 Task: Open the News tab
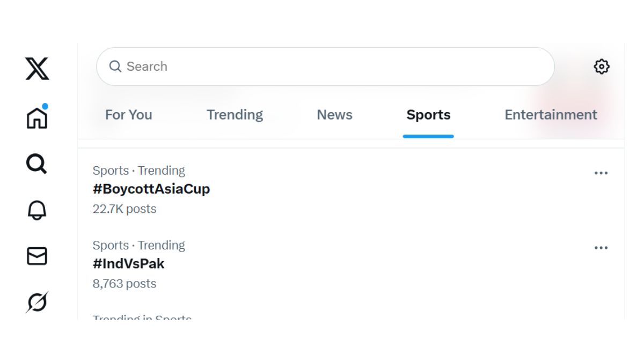click(334, 115)
